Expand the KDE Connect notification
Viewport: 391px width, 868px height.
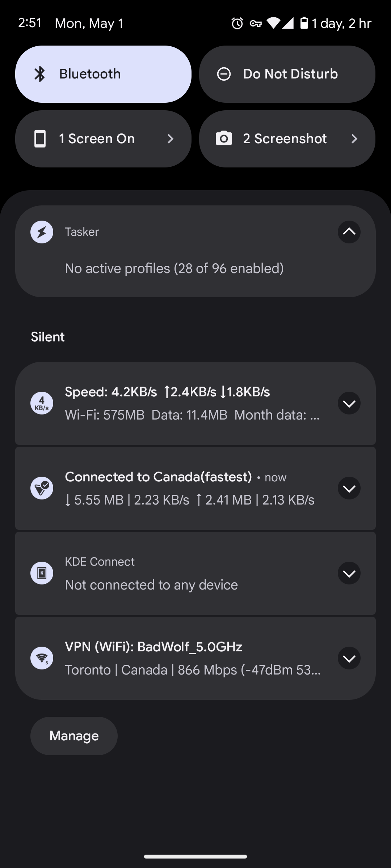(349, 573)
